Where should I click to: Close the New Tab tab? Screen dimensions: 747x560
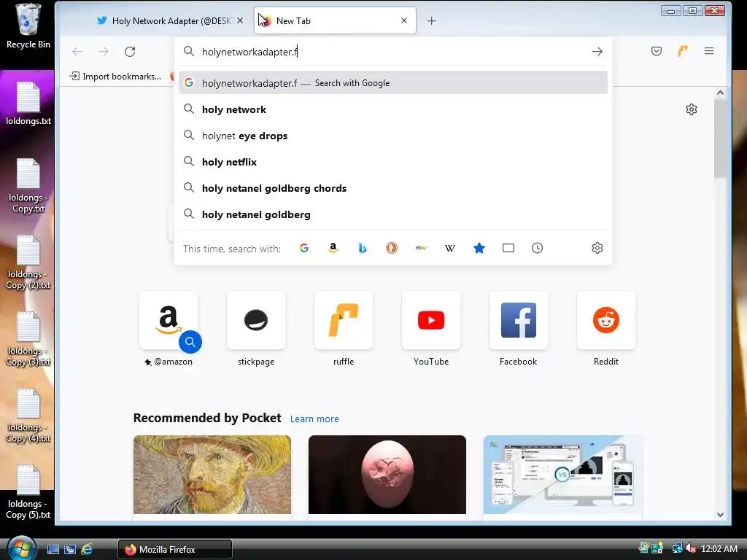[x=404, y=20]
